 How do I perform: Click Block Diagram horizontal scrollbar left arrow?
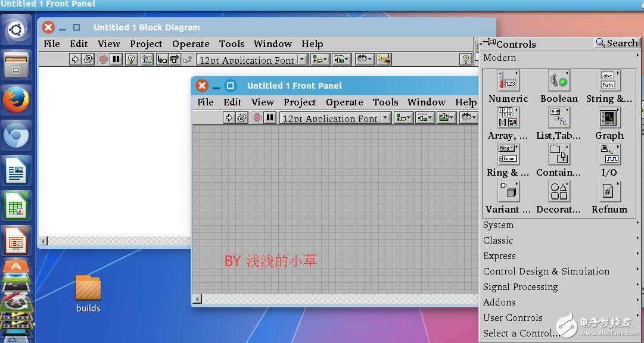(43, 241)
